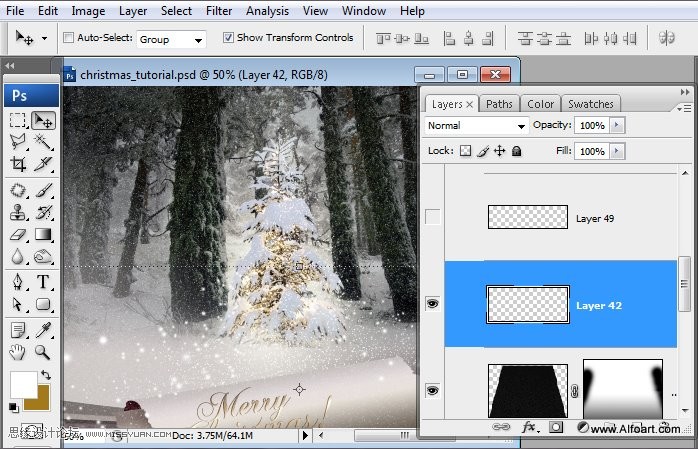Screen dimensions: 698x449
Task: Open the Normal blend mode dropdown
Action: point(476,126)
